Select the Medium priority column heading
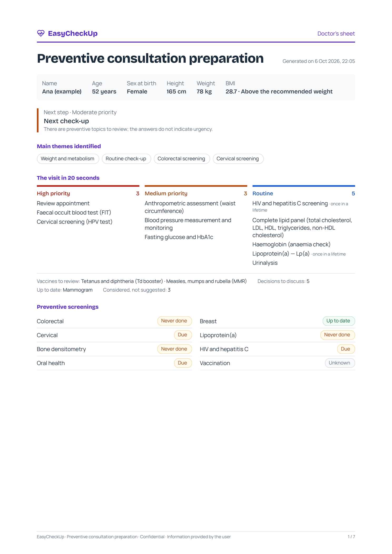392x554 pixels. point(166,193)
